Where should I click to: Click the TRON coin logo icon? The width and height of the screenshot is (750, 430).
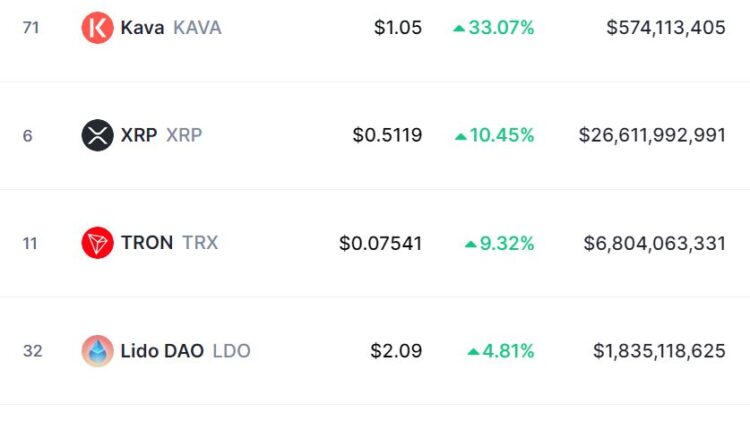click(97, 243)
